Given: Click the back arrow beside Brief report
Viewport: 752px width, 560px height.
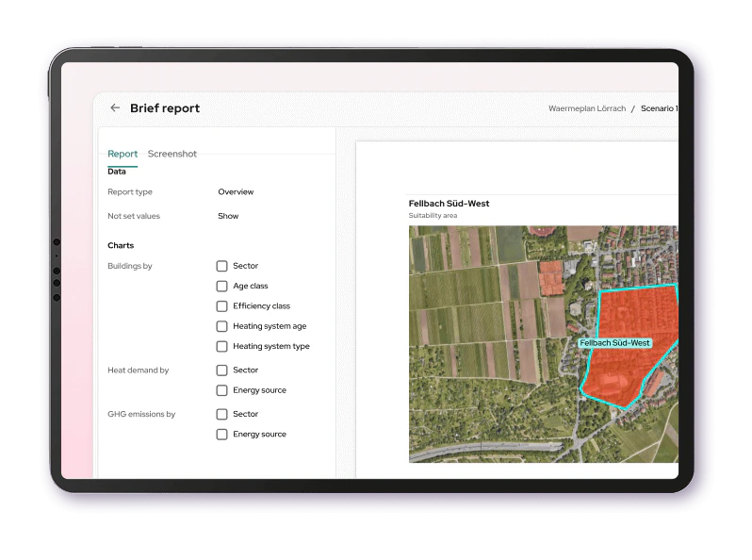Looking at the screenshot, I should (115, 108).
